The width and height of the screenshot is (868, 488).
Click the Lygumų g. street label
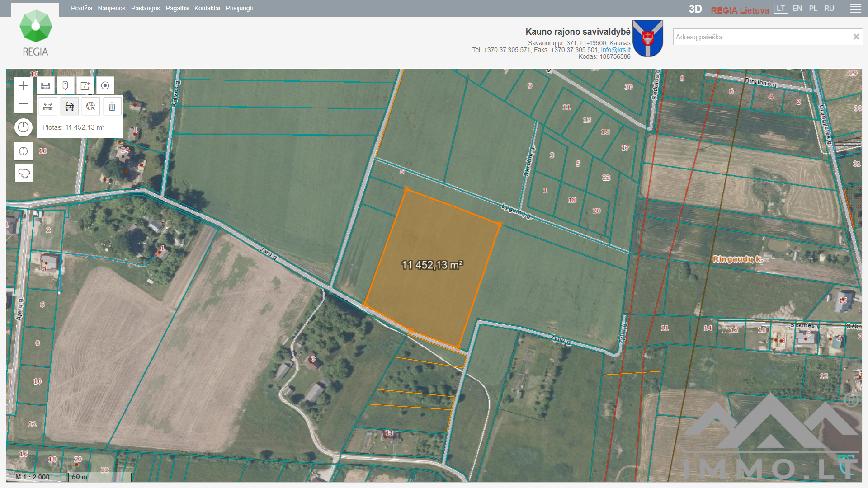pos(517,211)
